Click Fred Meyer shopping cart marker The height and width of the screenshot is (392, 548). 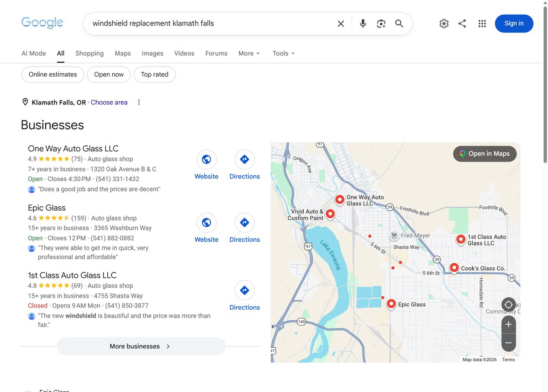(394, 235)
